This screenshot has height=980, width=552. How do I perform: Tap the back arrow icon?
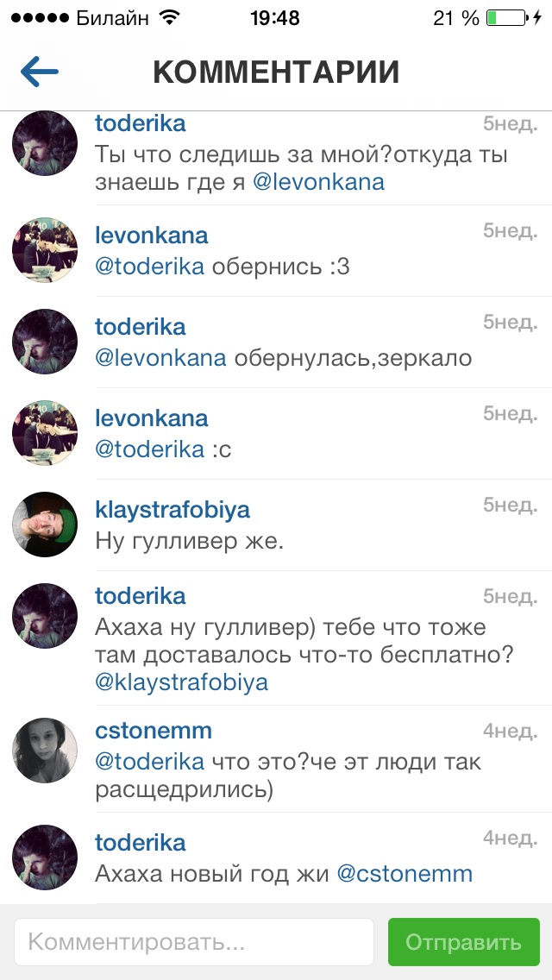click(x=40, y=72)
